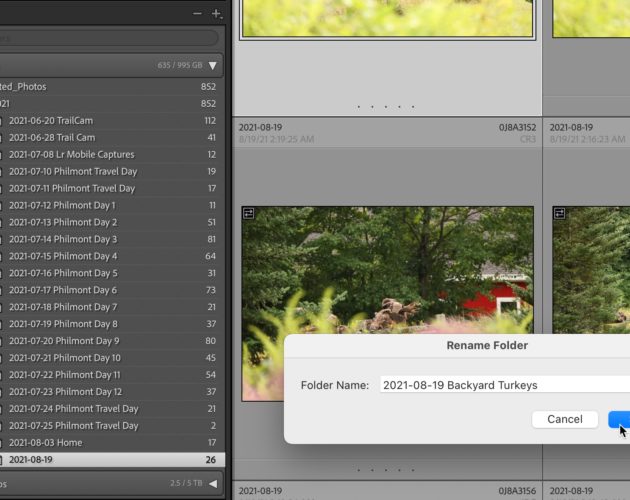Click the blue confirm button in Rename Folder dialog
630x500 pixels.
coord(619,419)
